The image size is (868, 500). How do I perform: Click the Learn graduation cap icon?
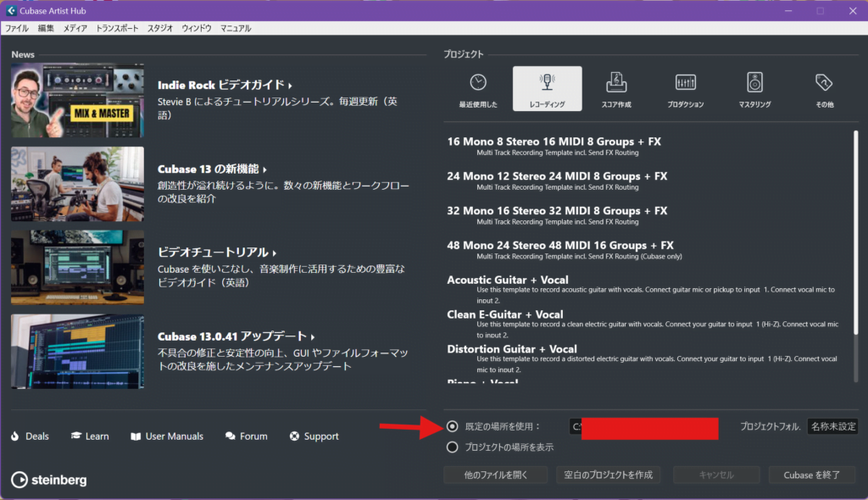(75, 436)
